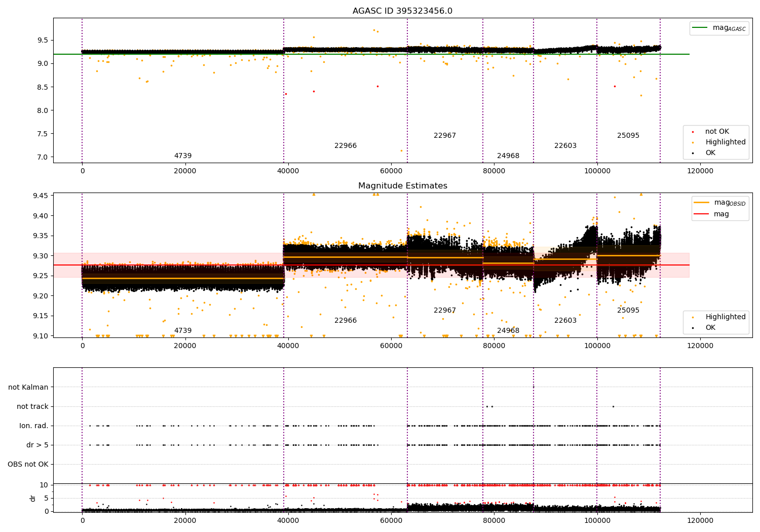
Task: Click the 60000 x-tick of top plot
Action: (x=391, y=171)
